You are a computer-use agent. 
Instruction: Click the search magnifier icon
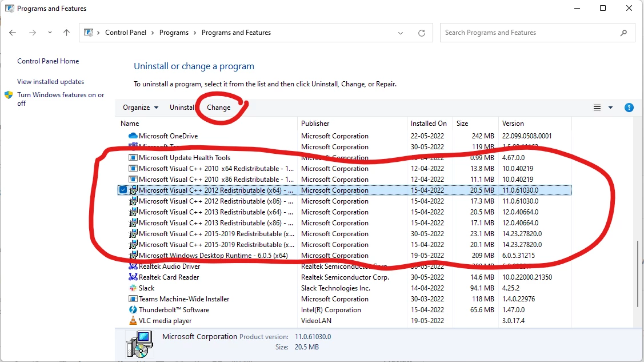pos(623,33)
